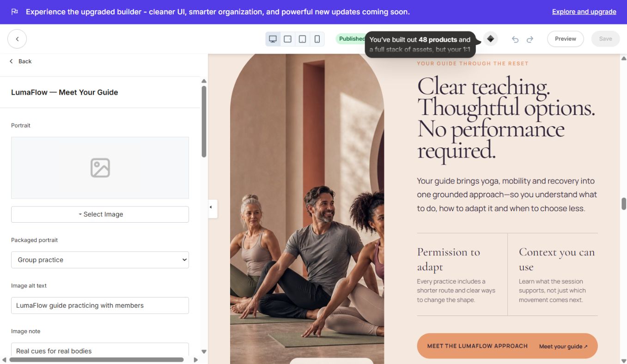The height and width of the screenshot is (364, 627).
Task: Click the "Learn what the session supports" text
Action: pyautogui.click(x=552, y=291)
